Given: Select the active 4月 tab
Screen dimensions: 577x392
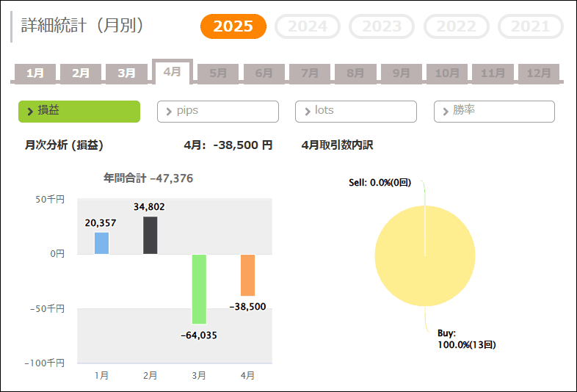Looking at the screenshot, I should tap(173, 72).
